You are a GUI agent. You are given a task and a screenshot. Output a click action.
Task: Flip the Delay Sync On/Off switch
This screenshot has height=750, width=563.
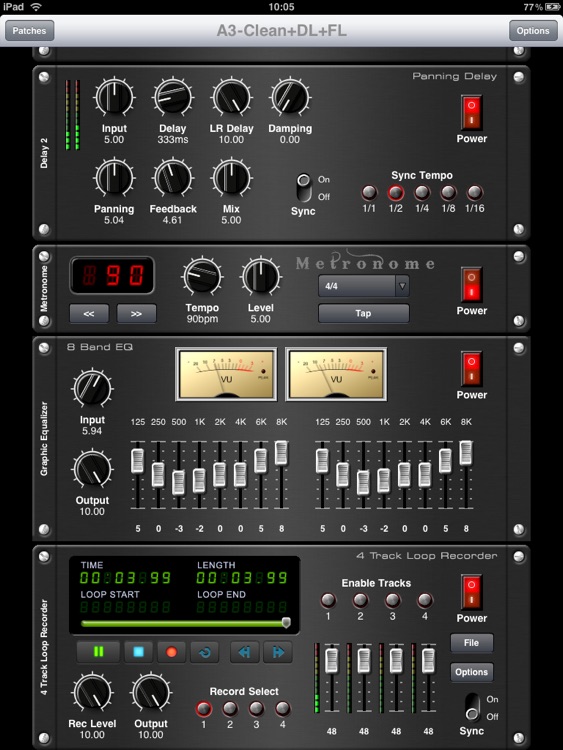coord(303,188)
